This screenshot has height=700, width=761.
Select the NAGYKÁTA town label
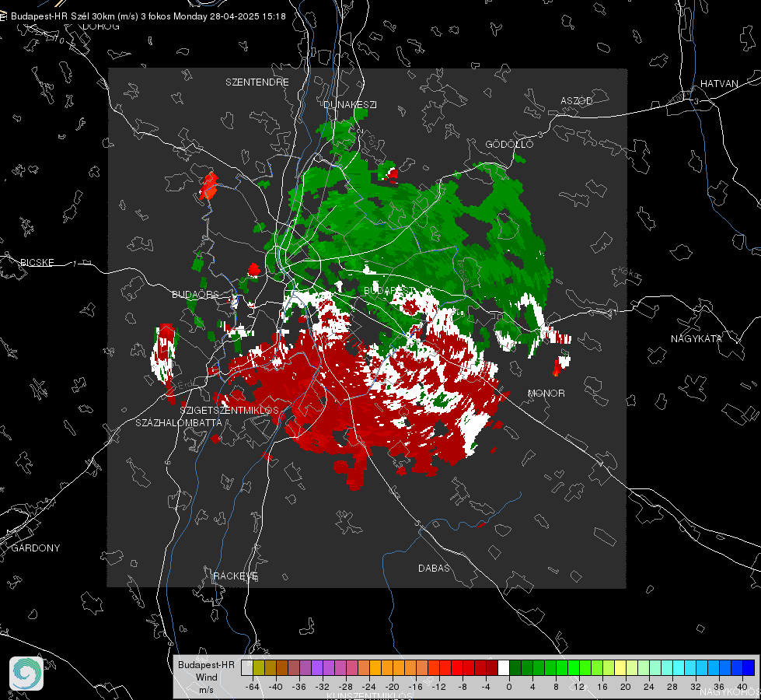coord(696,338)
